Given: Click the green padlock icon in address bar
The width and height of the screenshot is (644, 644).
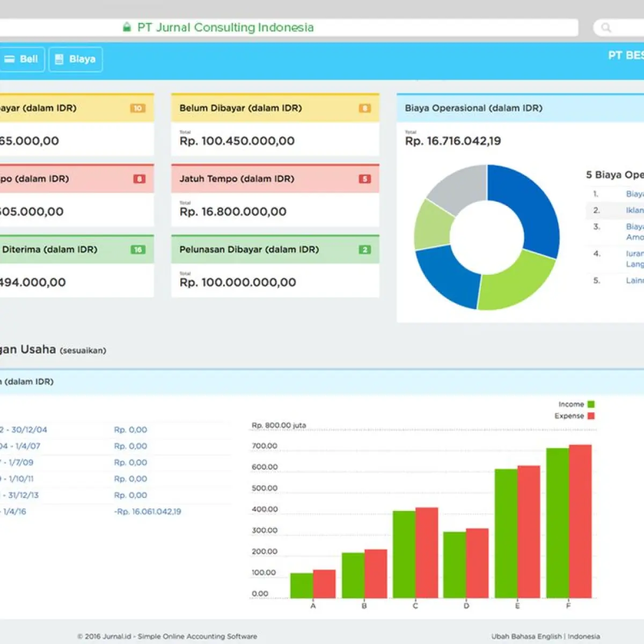Looking at the screenshot, I should click(127, 27).
